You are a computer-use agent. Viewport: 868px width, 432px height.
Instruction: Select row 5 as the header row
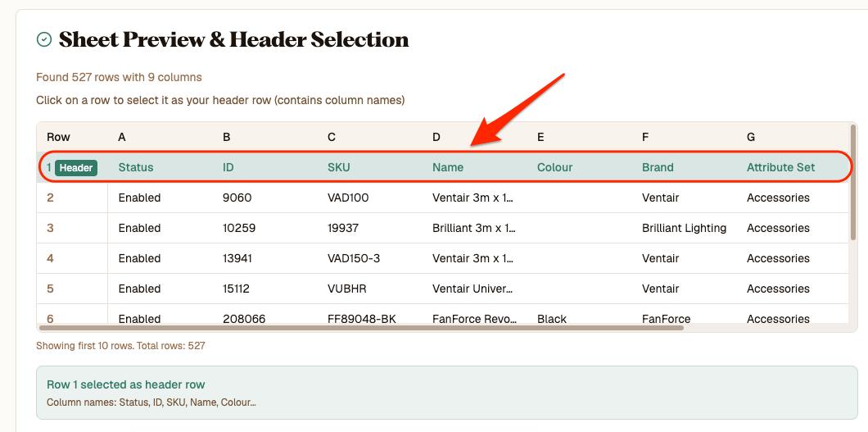pyautogui.click(x=442, y=289)
